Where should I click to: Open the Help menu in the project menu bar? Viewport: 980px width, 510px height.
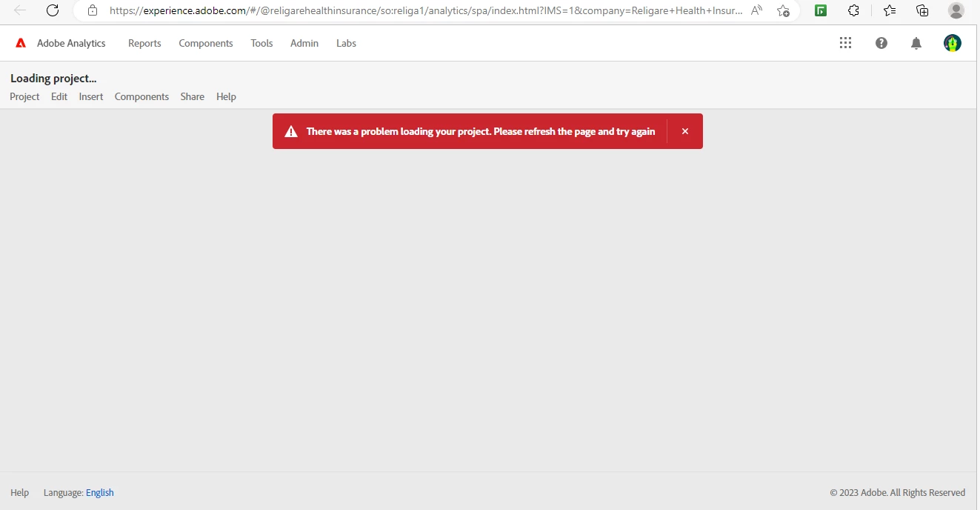click(x=226, y=96)
